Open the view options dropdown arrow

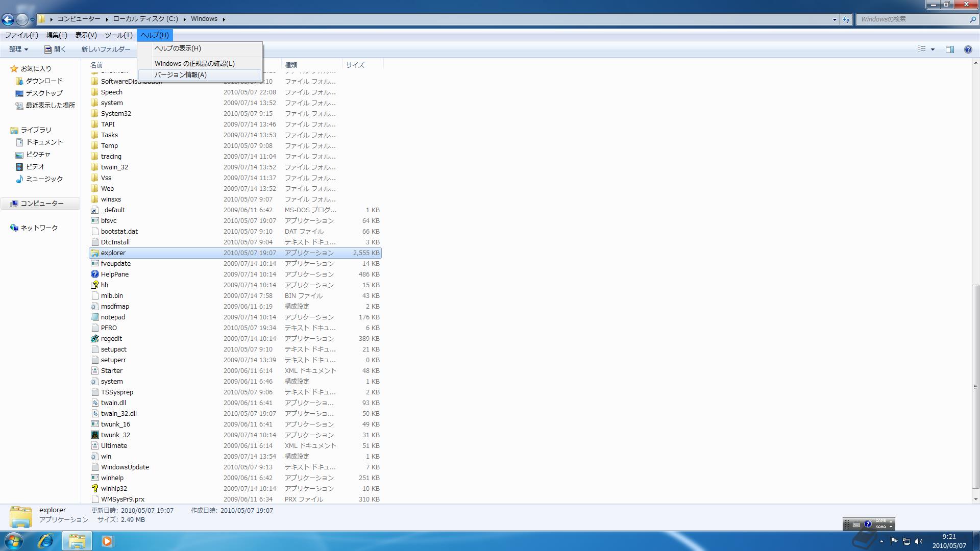coord(933,49)
